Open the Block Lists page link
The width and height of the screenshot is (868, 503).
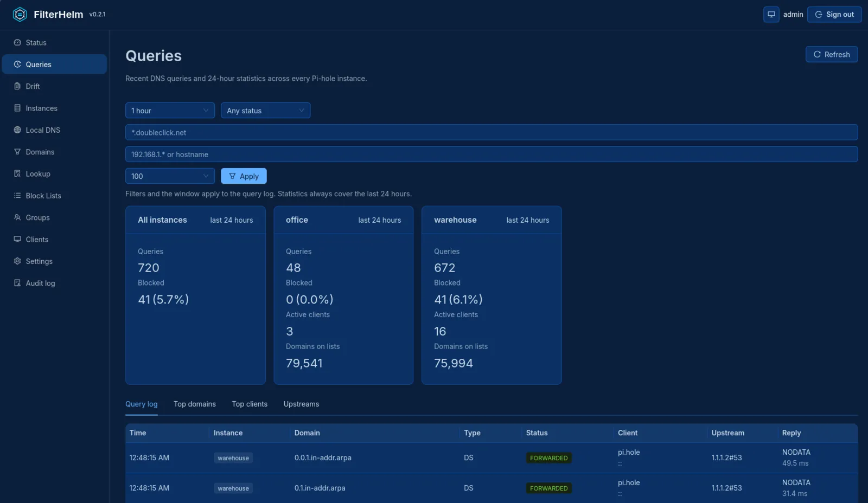(x=43, y=196)
